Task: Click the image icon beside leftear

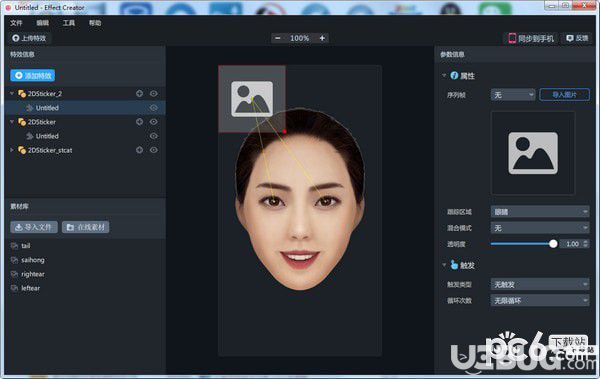Action: click(15, 288)
